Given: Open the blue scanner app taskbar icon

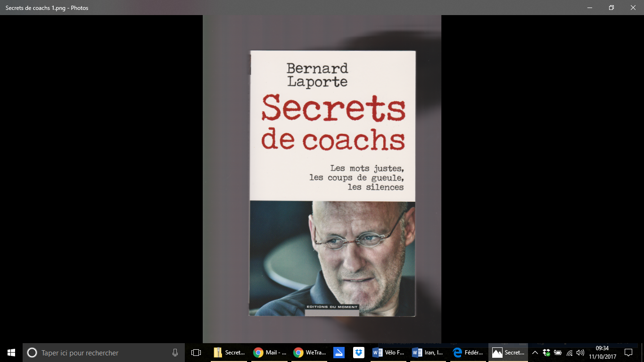Looking at the screenshot, I should click(339, 353).
